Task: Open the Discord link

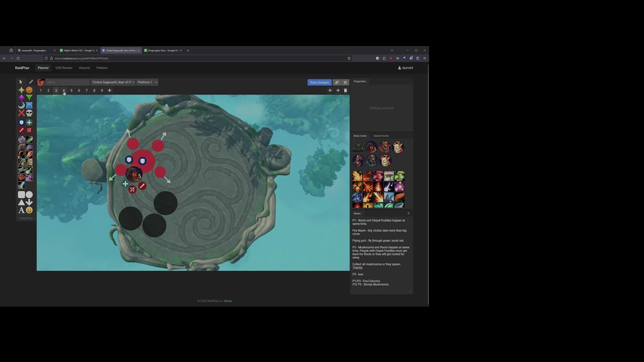Action: click(x=84, y=68)
